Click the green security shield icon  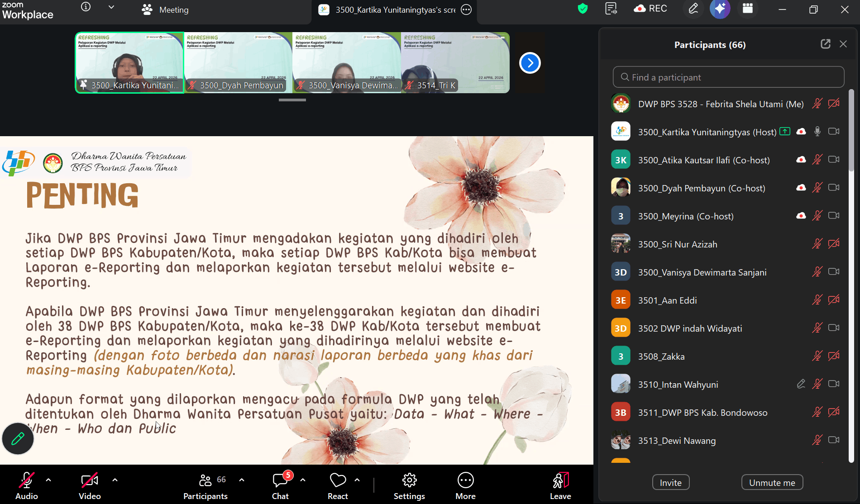point(583,8)
